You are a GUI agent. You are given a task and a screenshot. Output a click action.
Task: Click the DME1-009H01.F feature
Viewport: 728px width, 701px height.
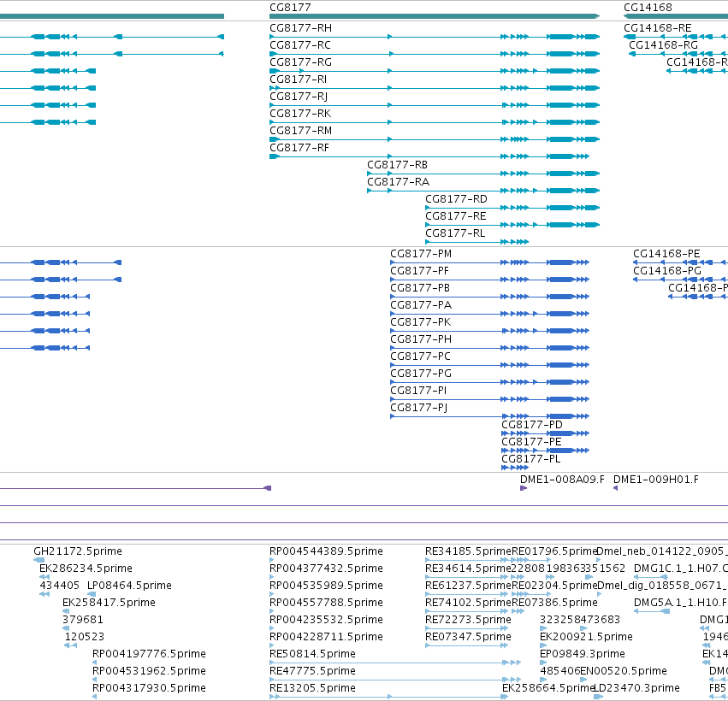tap(655, 480)
